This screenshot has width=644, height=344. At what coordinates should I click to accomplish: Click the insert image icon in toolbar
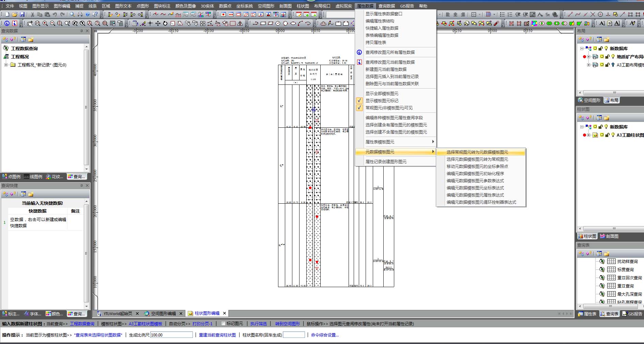pos(533,14)
